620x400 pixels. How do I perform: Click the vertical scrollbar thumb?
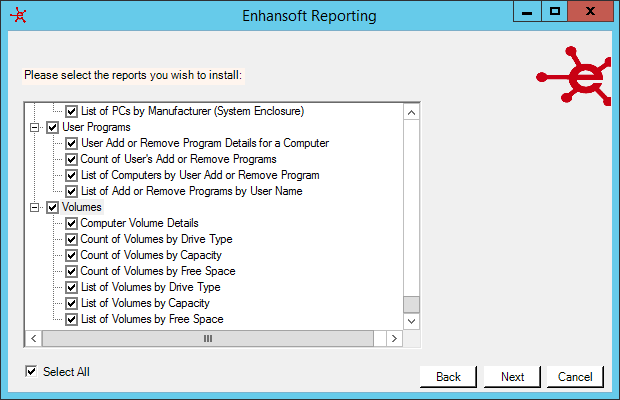coord(411,304)
